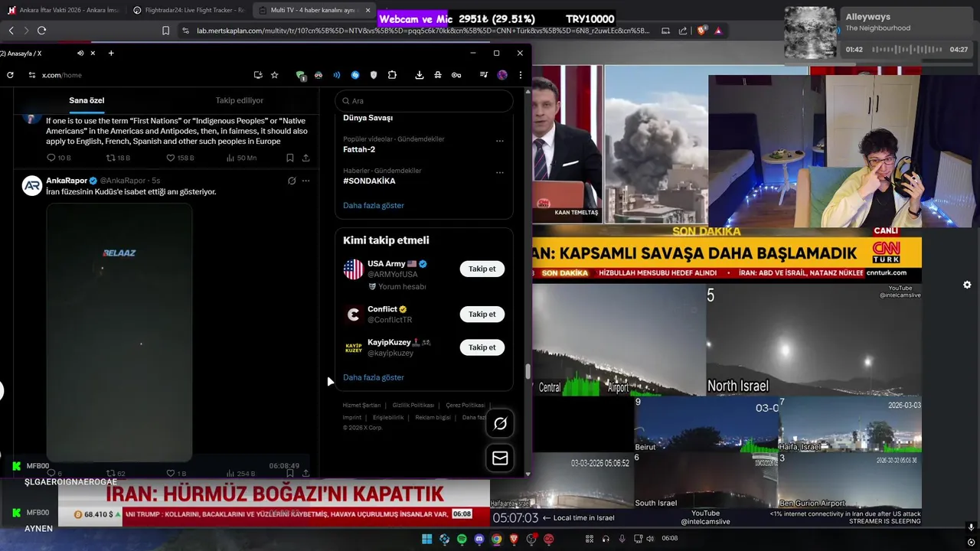Screen dimensions: 980x551
Task: Share the Multi TV page
Action: click(683, 31)
